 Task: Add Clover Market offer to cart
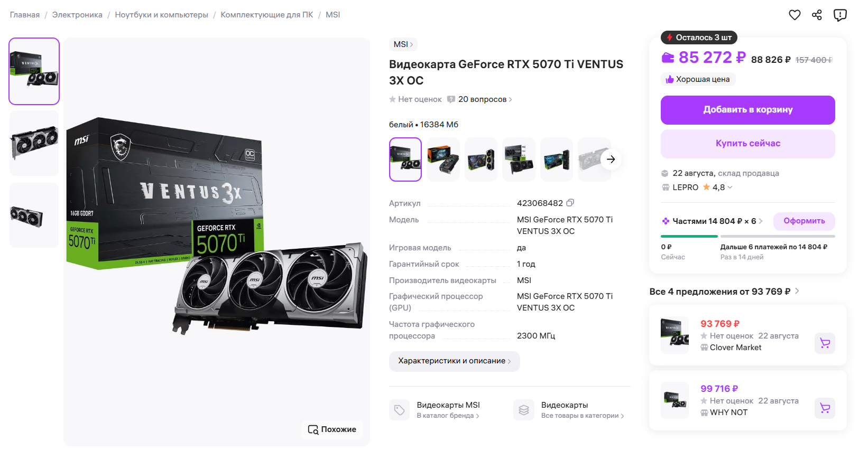825,343
